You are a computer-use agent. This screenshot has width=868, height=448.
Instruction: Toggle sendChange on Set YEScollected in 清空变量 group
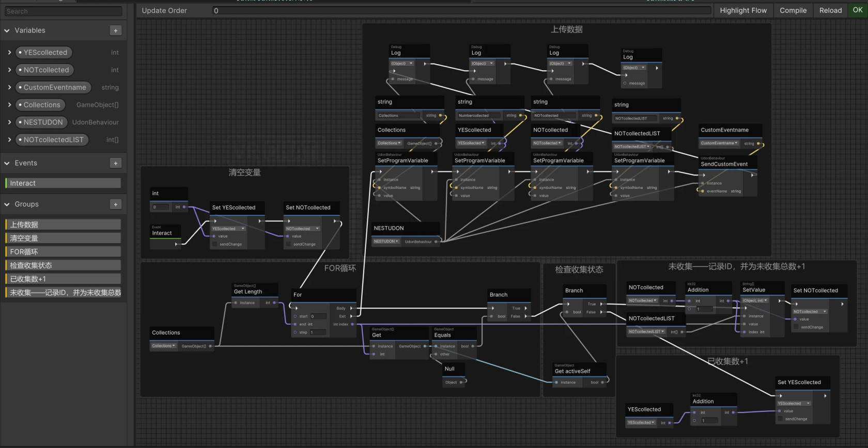[x=214, y=244]
